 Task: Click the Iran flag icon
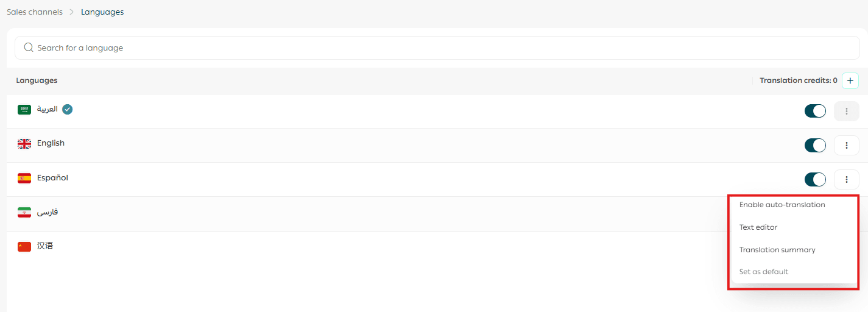(x=24, y=213)
